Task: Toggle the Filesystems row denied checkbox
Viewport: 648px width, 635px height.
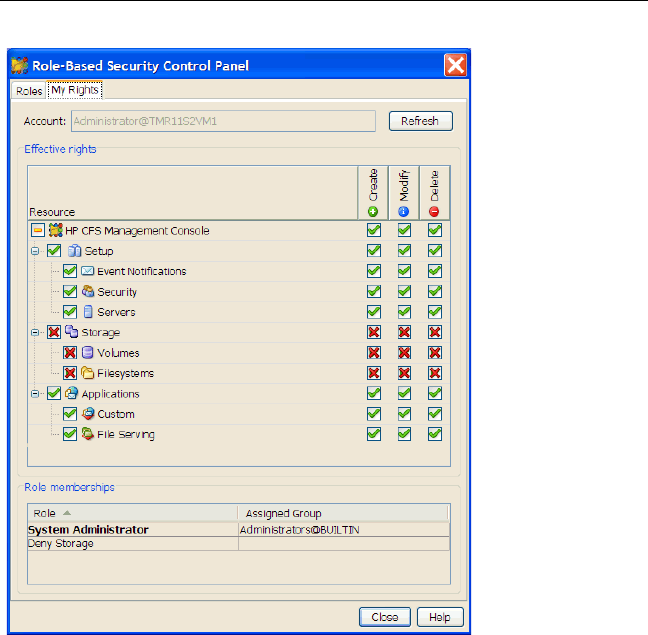Action: click(70, 373)
